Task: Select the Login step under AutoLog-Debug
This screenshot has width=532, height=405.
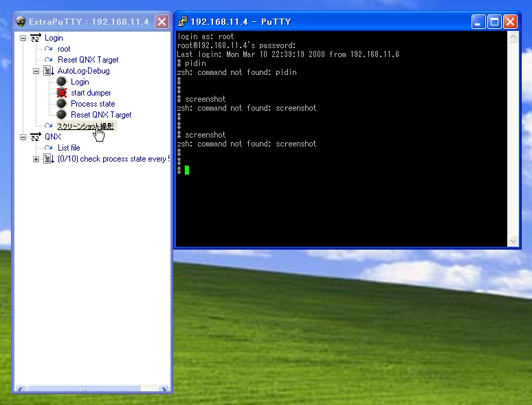Action: (80, 82)
